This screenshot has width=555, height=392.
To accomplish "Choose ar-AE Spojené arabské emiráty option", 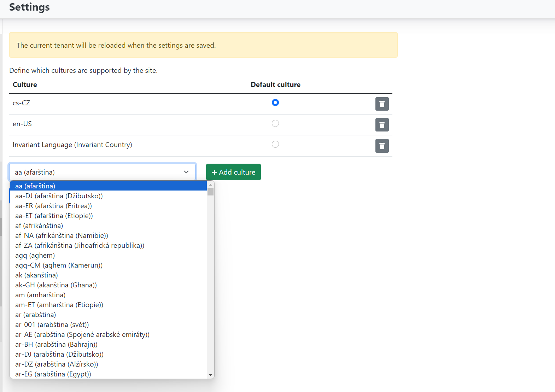I will pos(82,334).
